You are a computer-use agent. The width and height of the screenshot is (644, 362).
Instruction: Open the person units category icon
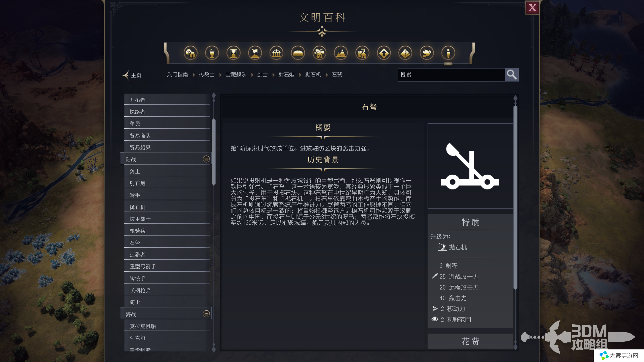(448, 53)
